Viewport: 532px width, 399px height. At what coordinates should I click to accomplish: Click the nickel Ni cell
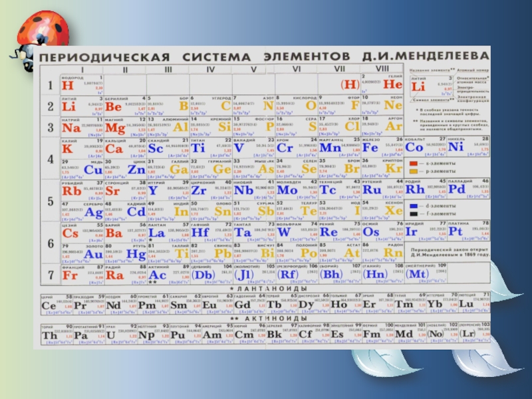tap(468, 146)
